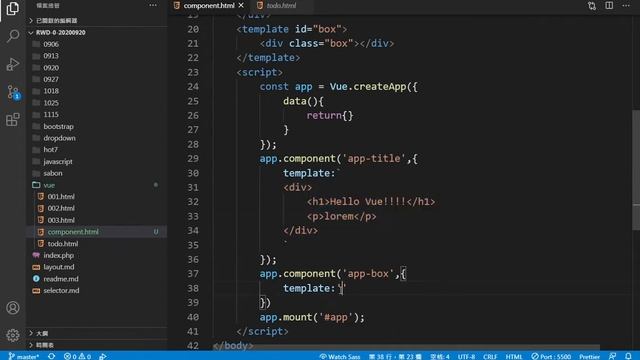Expand the 1115 folder
The image size is (640, 360).
click(97, 114)
